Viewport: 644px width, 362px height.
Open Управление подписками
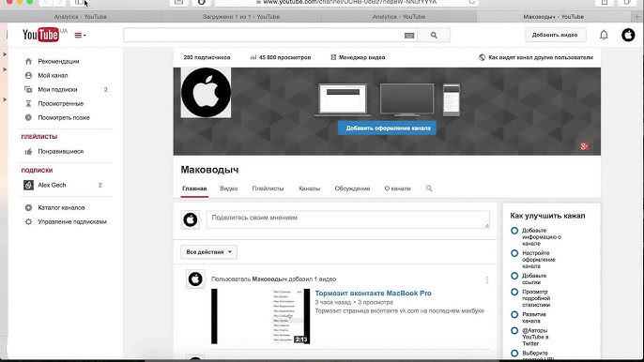(x=72, y=221)
